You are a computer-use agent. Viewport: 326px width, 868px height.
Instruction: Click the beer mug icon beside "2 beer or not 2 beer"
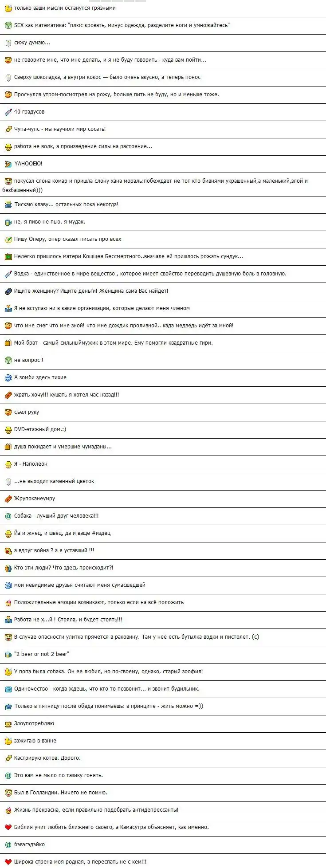8,654
